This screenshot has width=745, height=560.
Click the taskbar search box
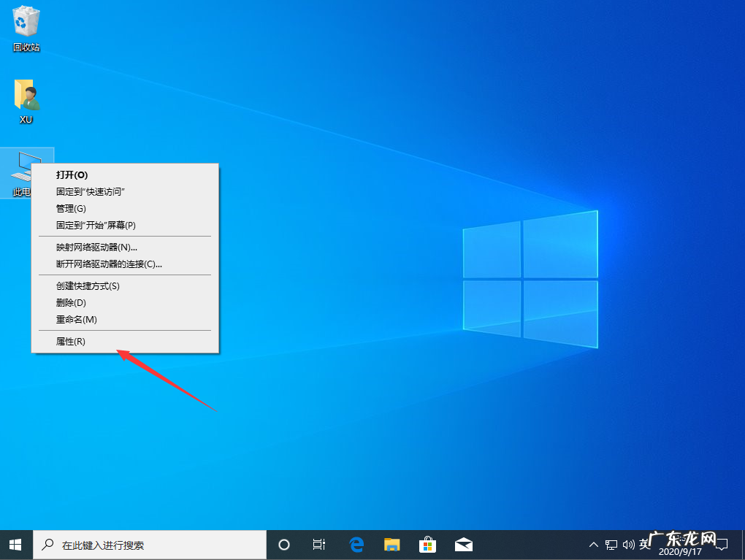click(146, 544)
